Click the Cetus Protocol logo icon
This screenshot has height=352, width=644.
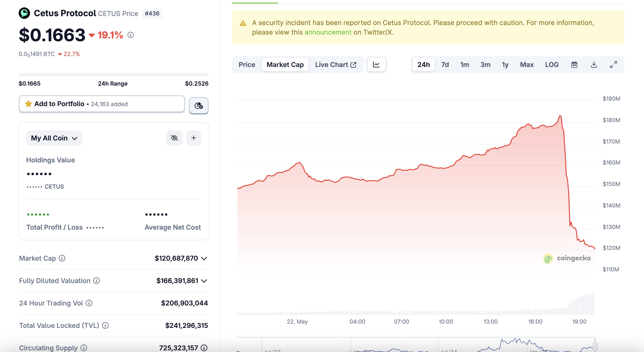24,13
